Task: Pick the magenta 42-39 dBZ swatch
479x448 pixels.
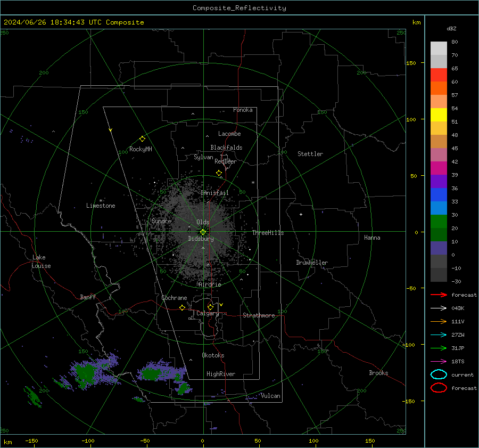Action: [x=439, y=168]
